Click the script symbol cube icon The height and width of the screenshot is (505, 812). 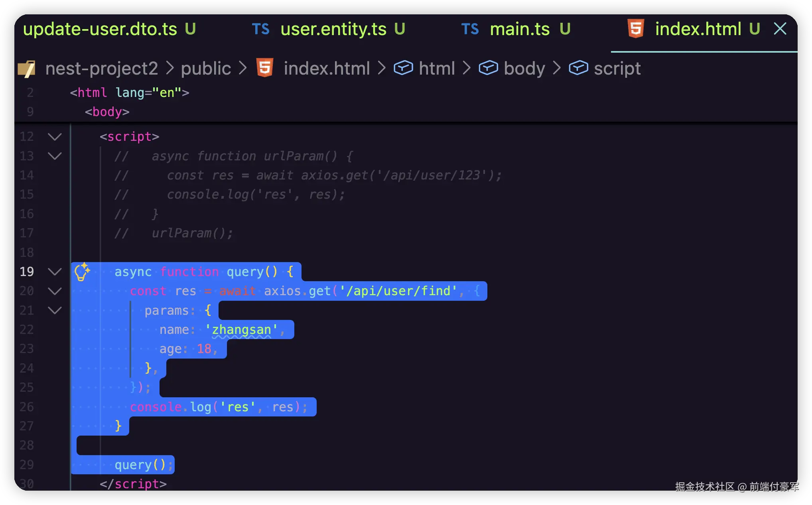click(578, 68)
